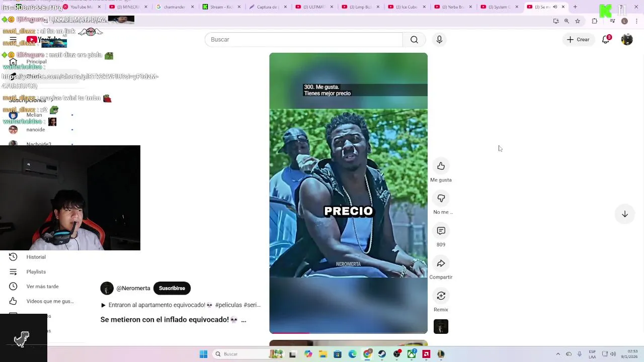Switch to the Ice Cube tab
The height and width of the screenshot is (362, 644).
tap(407, 7)
